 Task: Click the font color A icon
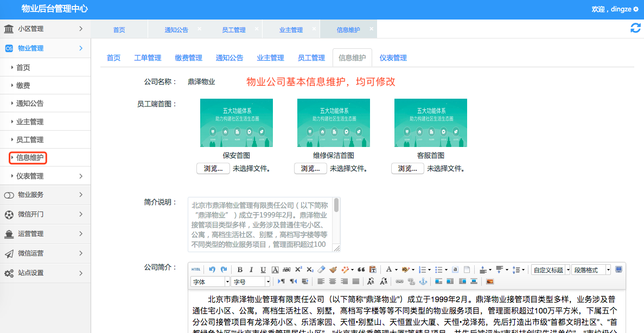[x=388, y=270]
